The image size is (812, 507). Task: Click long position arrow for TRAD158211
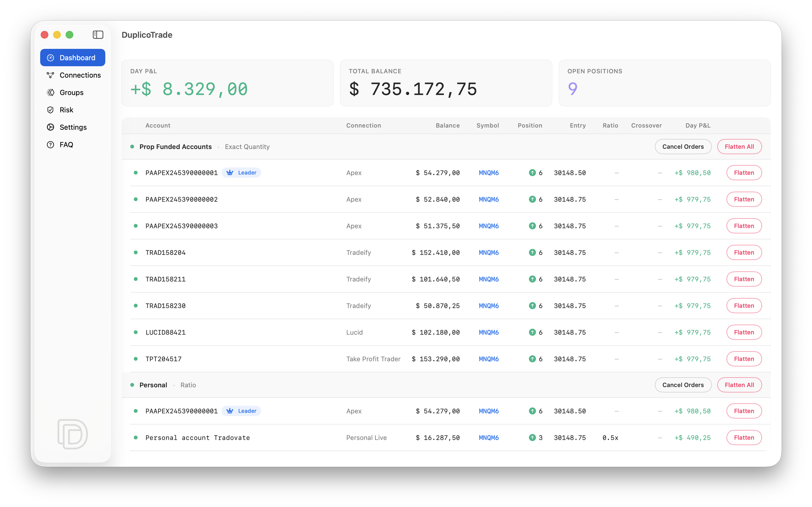coord(532,279)
